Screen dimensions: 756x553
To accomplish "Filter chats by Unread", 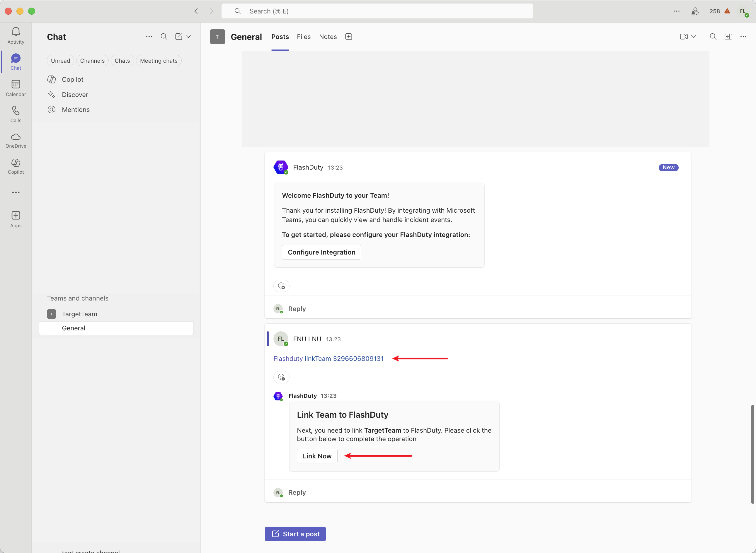I will [x=60, y=61].
